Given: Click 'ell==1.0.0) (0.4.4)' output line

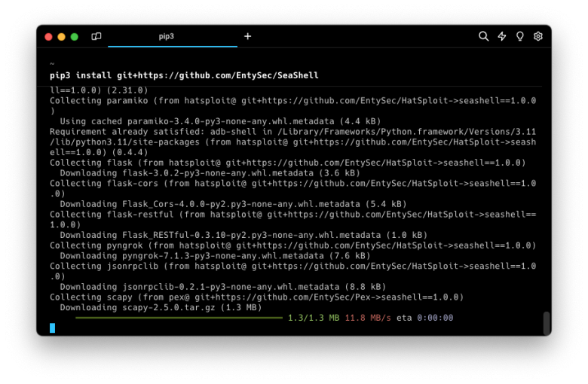Looking at the screenshot, I should click(x=99, y=153).
